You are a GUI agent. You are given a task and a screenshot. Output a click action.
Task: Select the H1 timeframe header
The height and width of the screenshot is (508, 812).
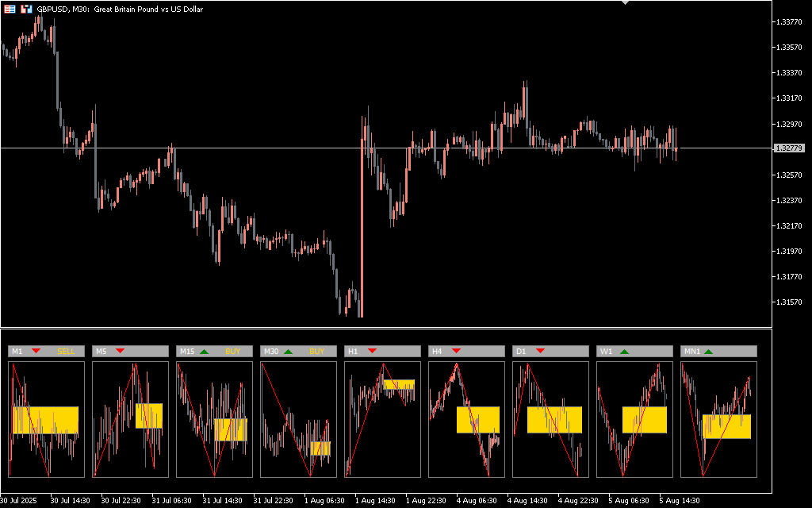(354, 351)
